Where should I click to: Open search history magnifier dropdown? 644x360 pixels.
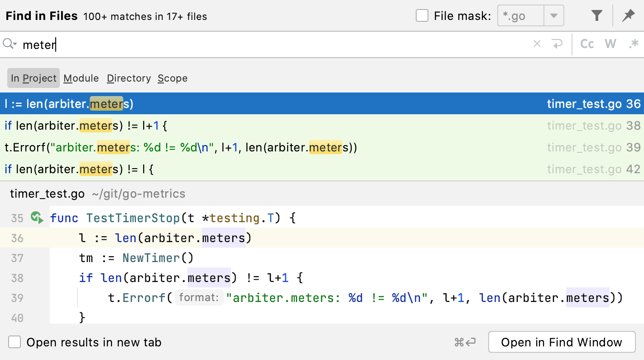(10, 44)
